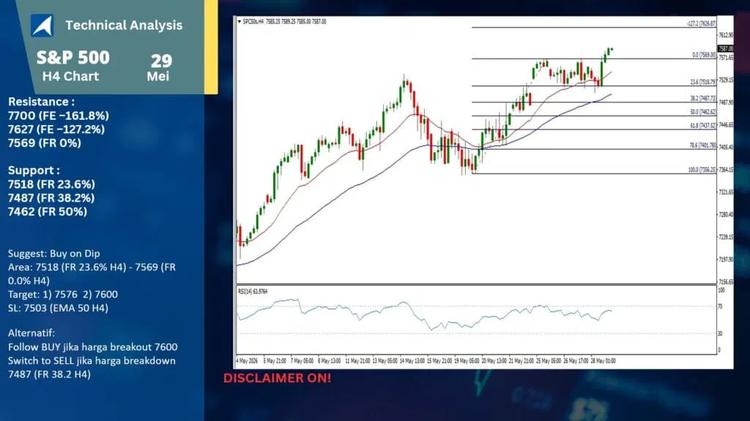Click the red 'DISCLAIMER ON!' text
This screenshot has width=750, height=421.
coord(277,378)
